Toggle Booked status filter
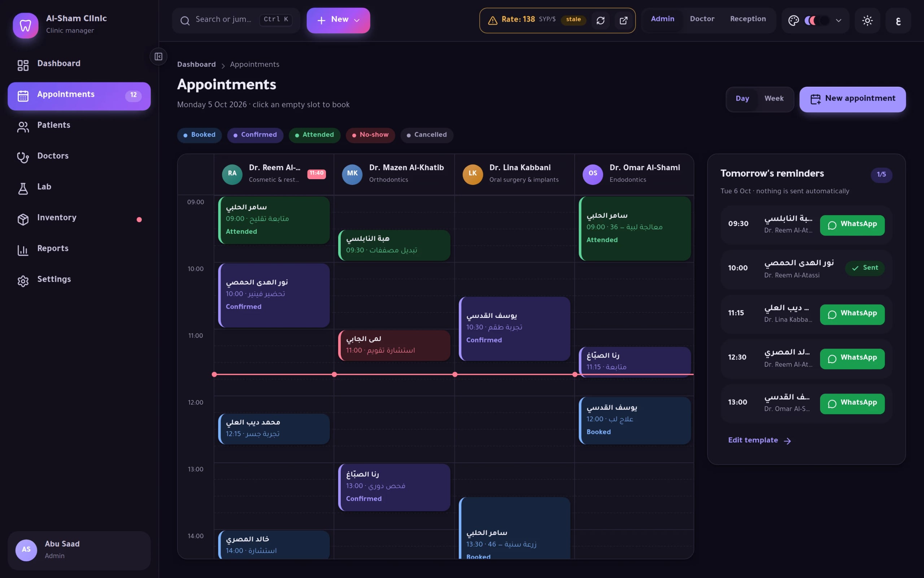The image size is (924, 578). [199, 135]
